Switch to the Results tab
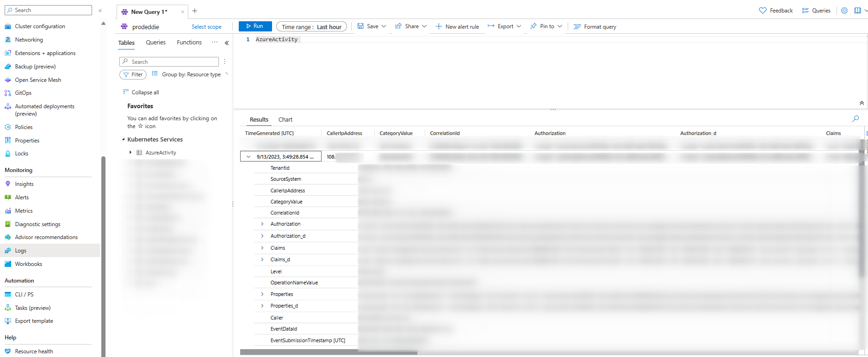The height and width of the screenshot is (357, 868). [x=259, y=120]
